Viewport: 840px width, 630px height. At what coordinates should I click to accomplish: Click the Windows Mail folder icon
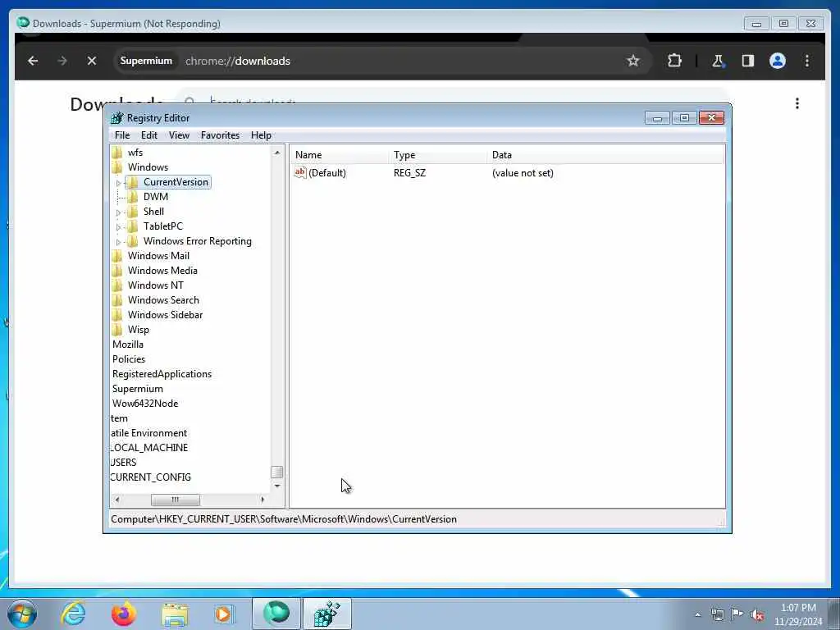(x=117, y=256)
